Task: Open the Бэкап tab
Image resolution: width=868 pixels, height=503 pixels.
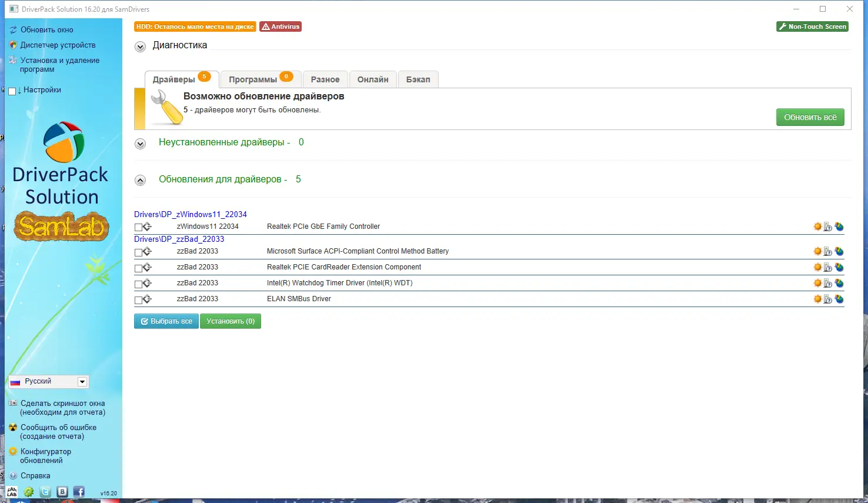Action: (418, 79)
